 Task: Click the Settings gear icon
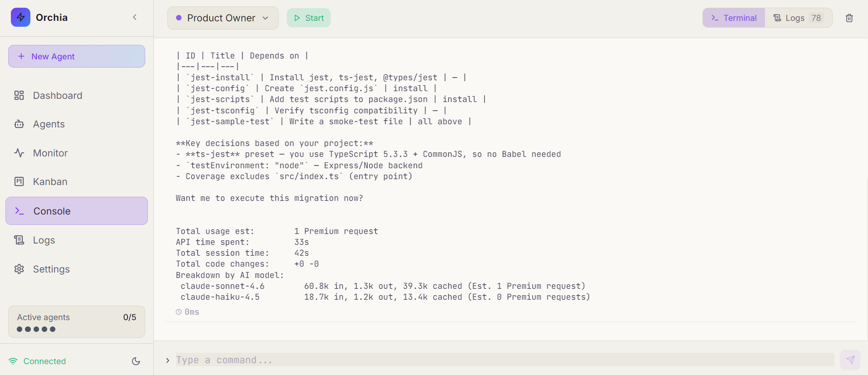[x=19, y=269]
